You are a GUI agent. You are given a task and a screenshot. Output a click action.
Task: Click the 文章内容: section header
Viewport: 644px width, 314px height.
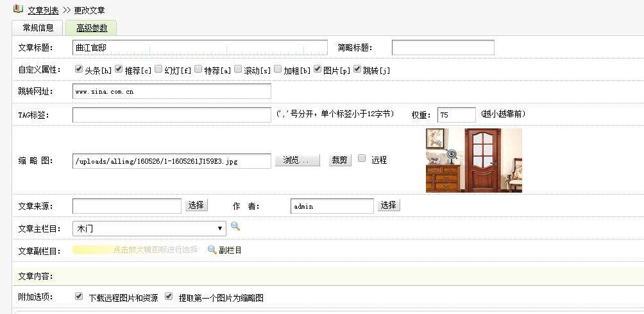point(36,277)
